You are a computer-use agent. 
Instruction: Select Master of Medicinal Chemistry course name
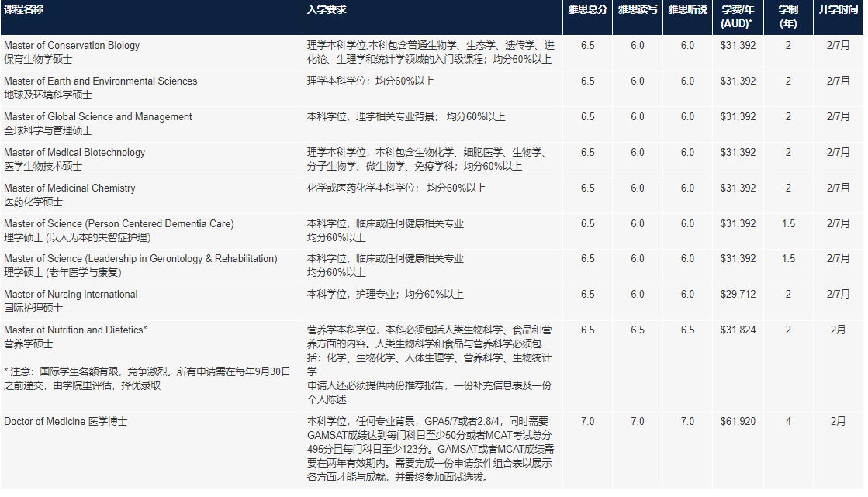pos(70,188)
